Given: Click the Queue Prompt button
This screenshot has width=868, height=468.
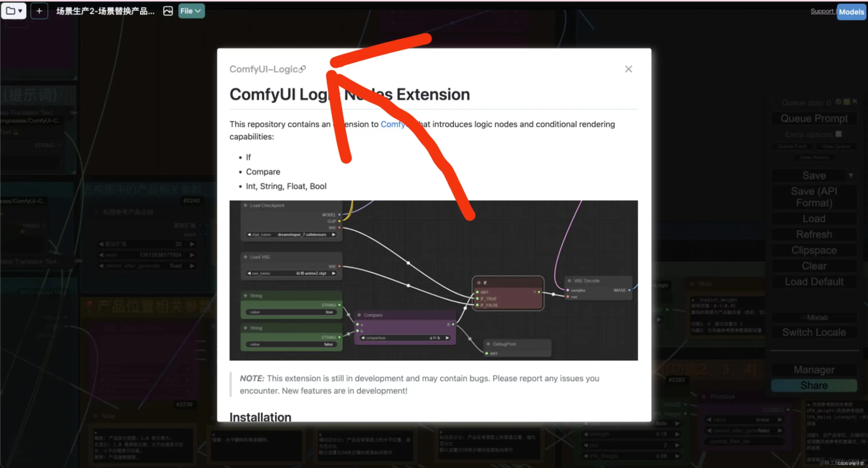Looking at the screenshot, I should point(814,118).
